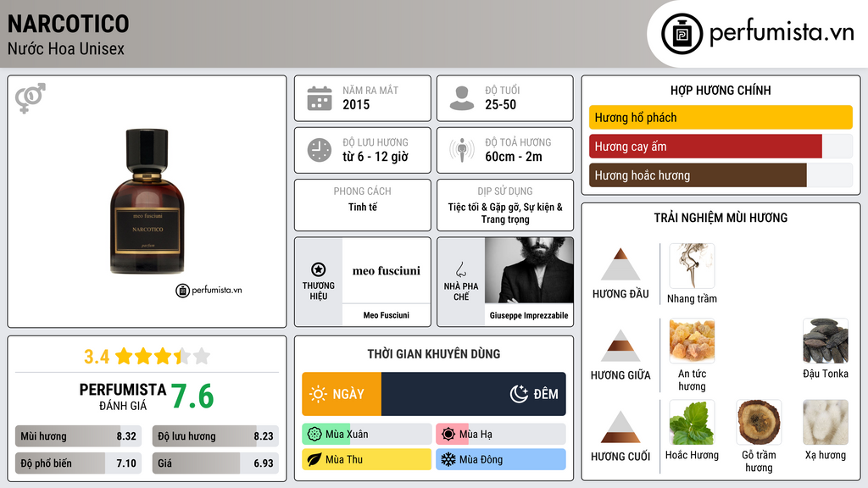The height and width of the screenshot is (488, 868).
Task: Click the Độ lưu hương 8.23 score bar
Action: tap(215, 436)
